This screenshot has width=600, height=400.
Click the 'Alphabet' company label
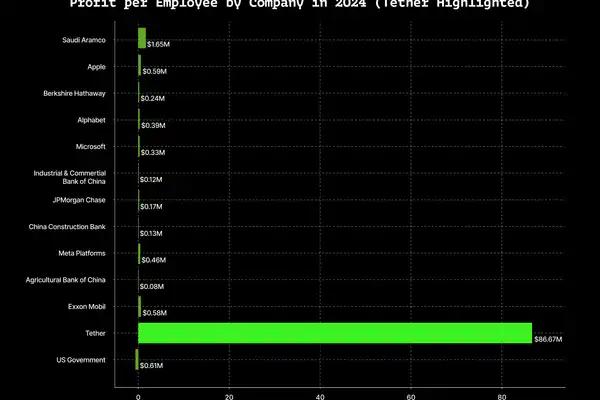click(x=91, y=120)
